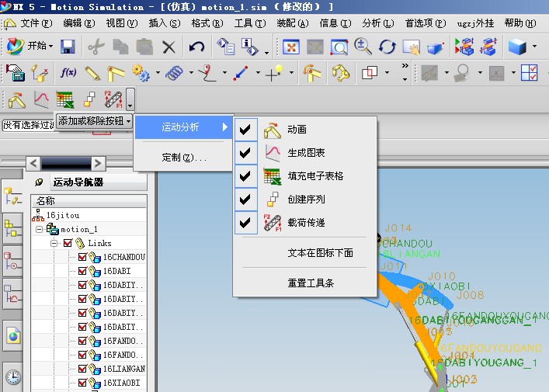Open the 分析 Analysis menu
Viewport: 549px width, 392px height.
378,23
